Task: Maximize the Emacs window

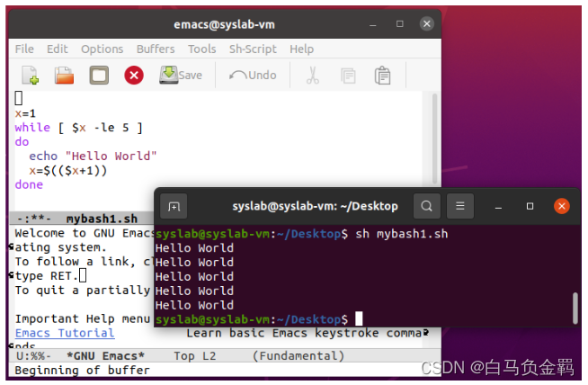Action: (400, 24)
